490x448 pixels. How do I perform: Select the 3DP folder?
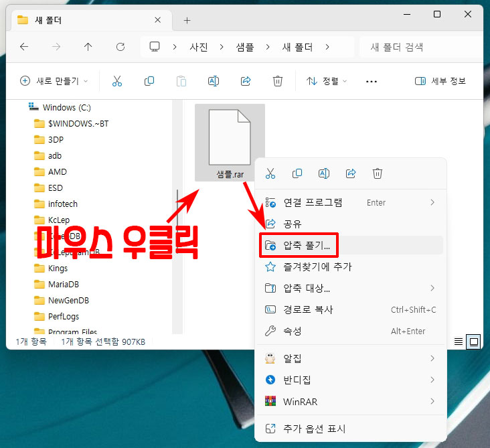[49, 139]
